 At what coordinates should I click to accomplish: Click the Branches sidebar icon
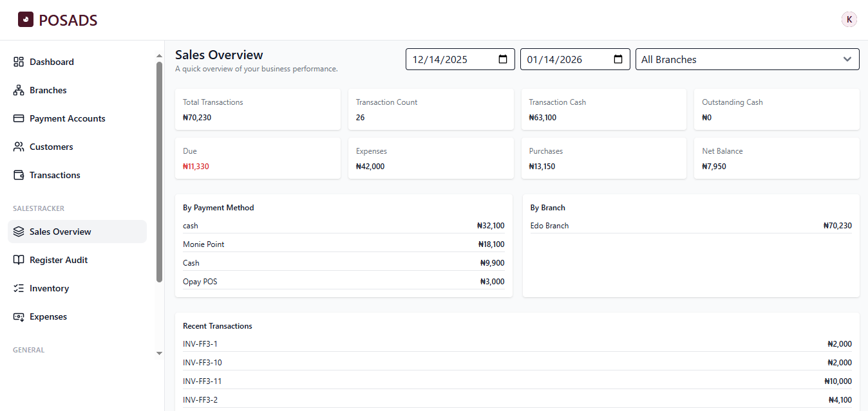[x=19, y=89]
